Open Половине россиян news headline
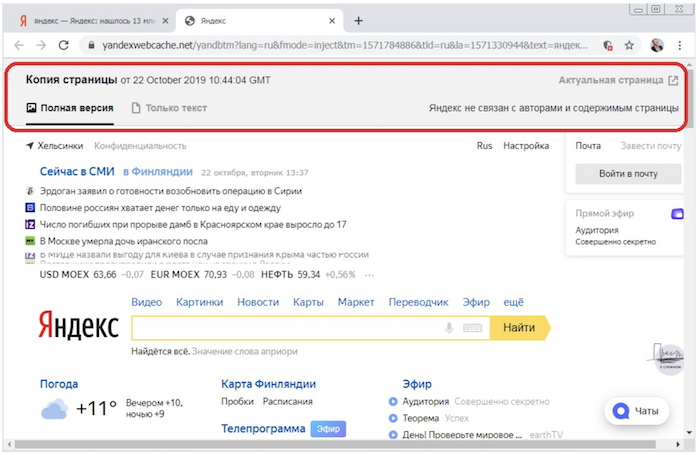 (160, 208)
